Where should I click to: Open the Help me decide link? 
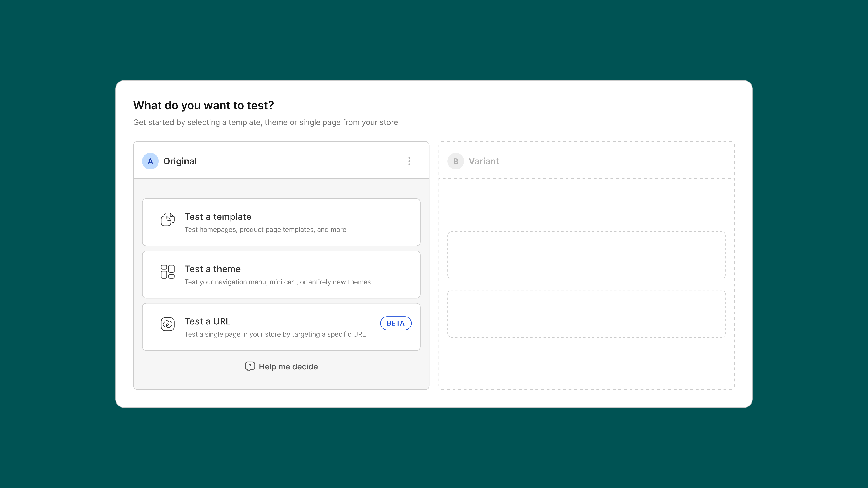(288, 366)
